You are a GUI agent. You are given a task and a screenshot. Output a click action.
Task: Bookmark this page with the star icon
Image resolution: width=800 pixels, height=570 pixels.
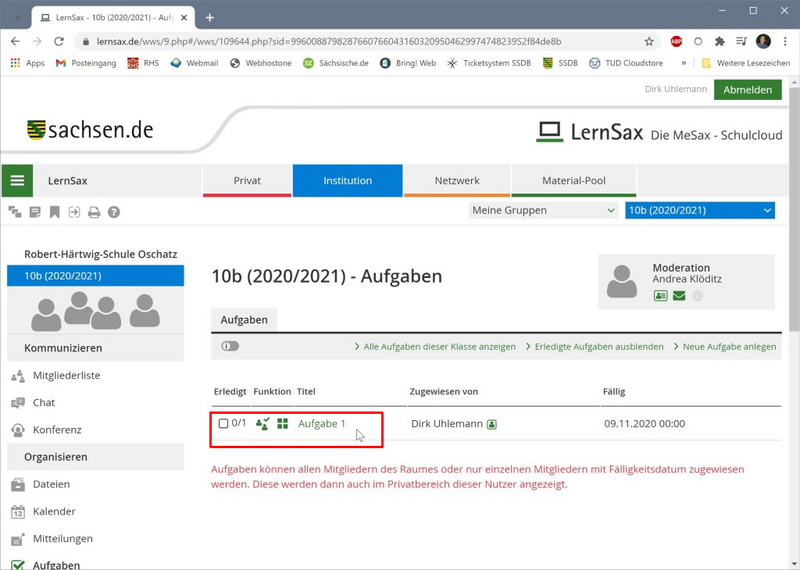649,42
